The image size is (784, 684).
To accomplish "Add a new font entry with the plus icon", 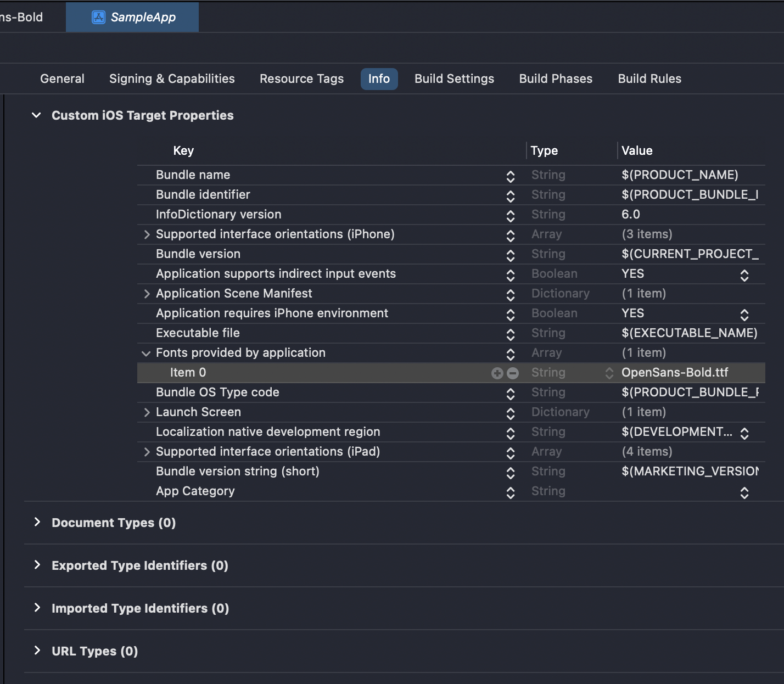I will (x=497, y=373).
